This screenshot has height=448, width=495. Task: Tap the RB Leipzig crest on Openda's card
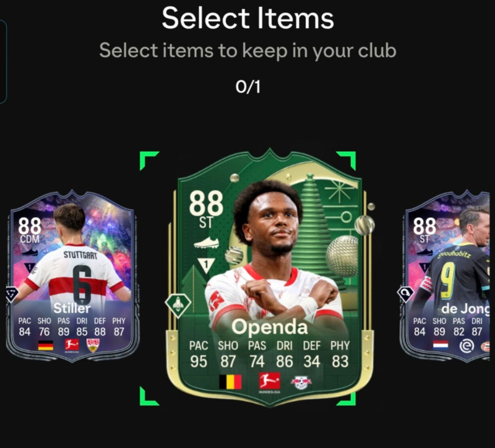coord(301,382)
